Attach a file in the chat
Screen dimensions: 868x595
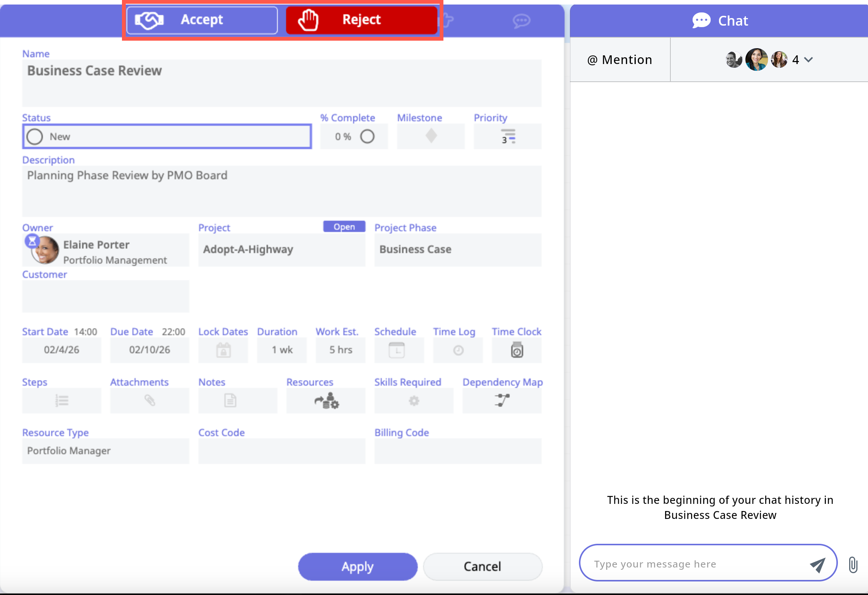[853, 565]
